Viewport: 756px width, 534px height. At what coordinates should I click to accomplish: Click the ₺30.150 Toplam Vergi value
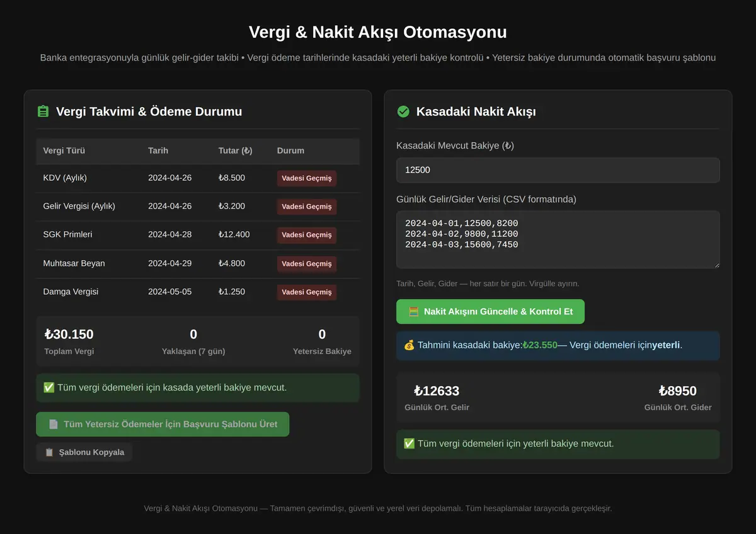click(x=69, y=334)
